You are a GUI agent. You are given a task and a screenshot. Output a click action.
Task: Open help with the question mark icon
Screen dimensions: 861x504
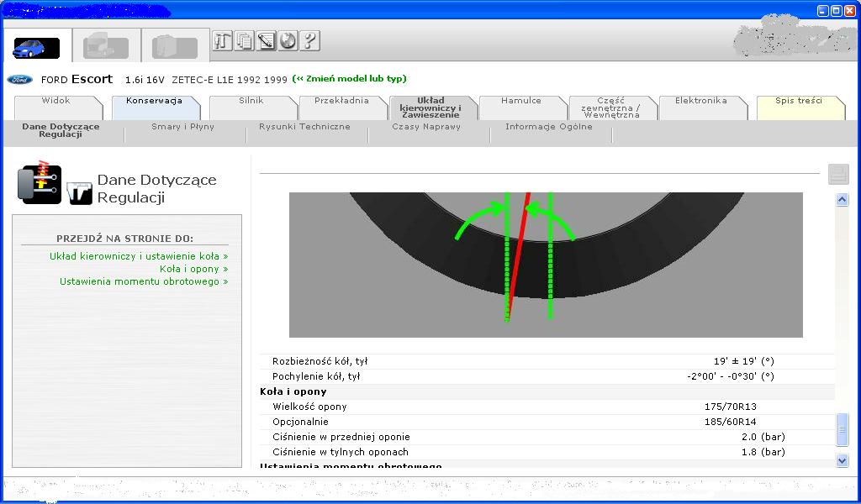coord(309,40)
